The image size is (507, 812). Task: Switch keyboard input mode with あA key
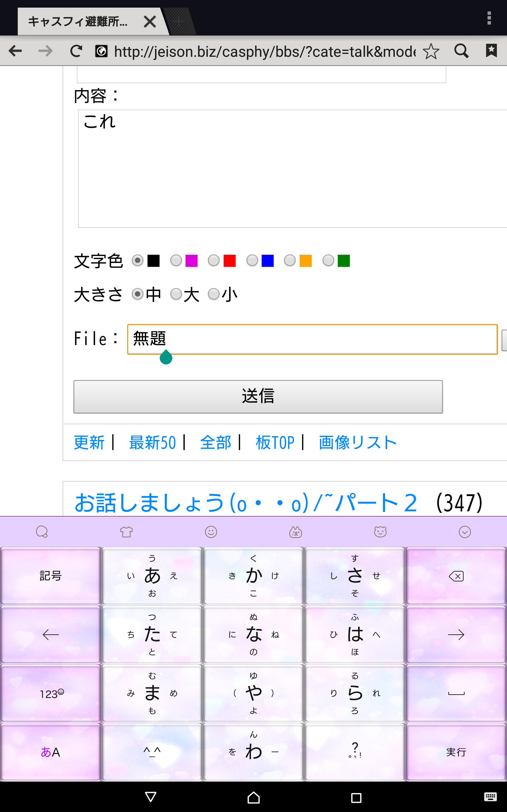pos(51,752)
